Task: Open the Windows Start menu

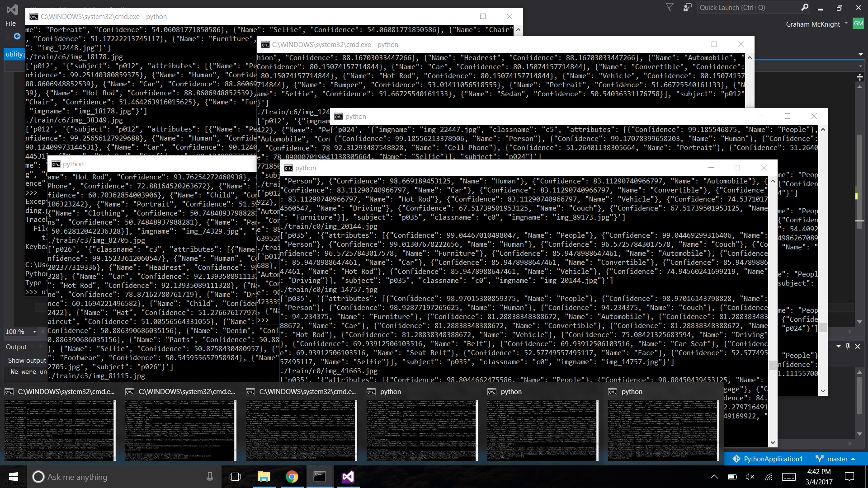Action: click(x=13, y=477)
